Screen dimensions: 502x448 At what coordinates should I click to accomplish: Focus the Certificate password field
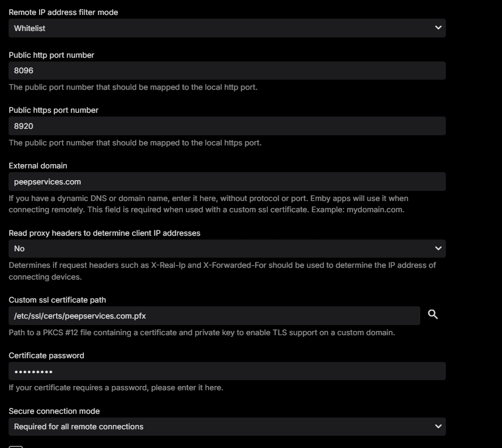[x=227, y=372]
